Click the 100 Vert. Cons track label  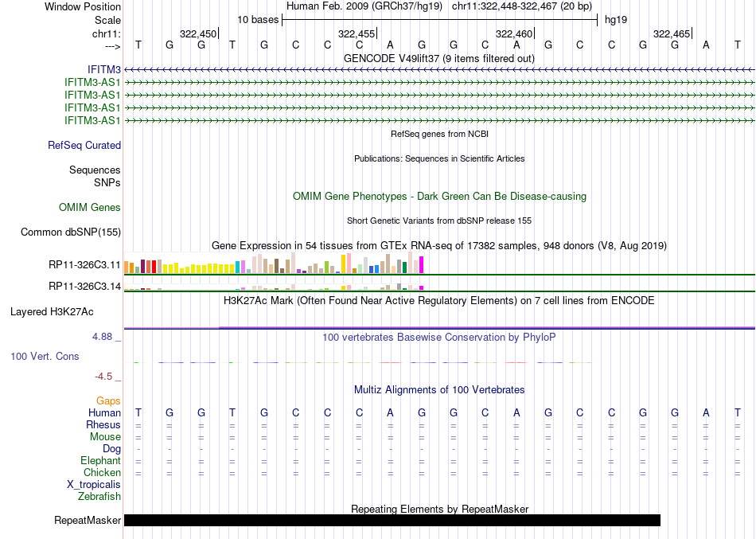[45, 356]
